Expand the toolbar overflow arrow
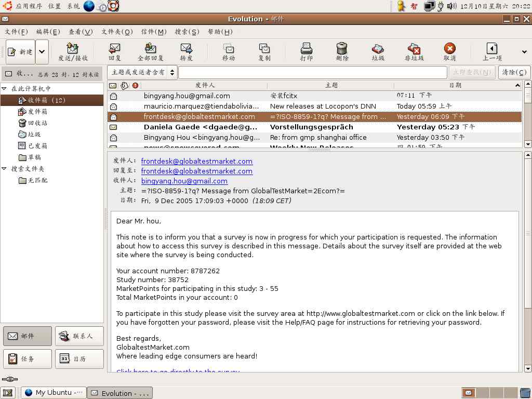The width and height of the screenshot is (532, 399). 524,52
